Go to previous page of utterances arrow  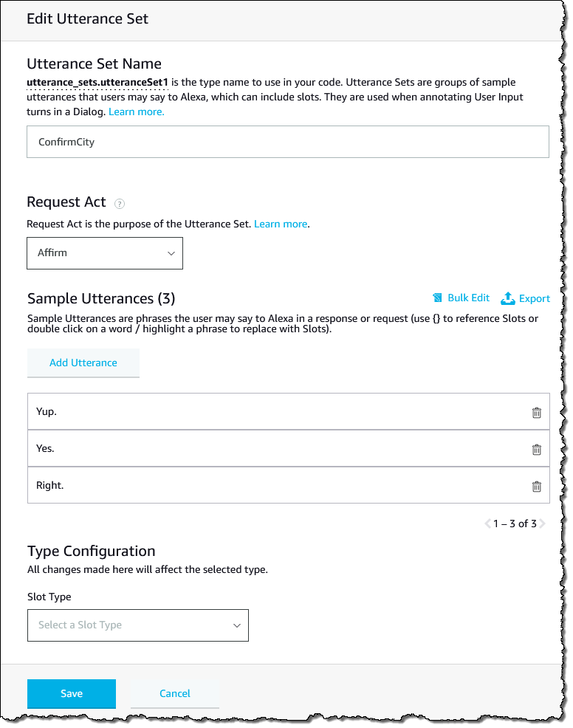click(487, 524)
